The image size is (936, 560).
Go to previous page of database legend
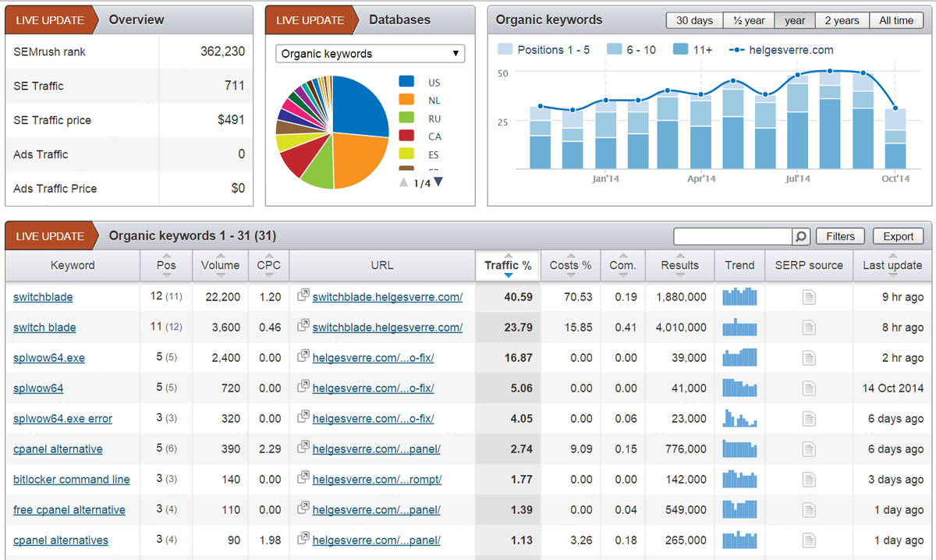[x=403, y=183]
